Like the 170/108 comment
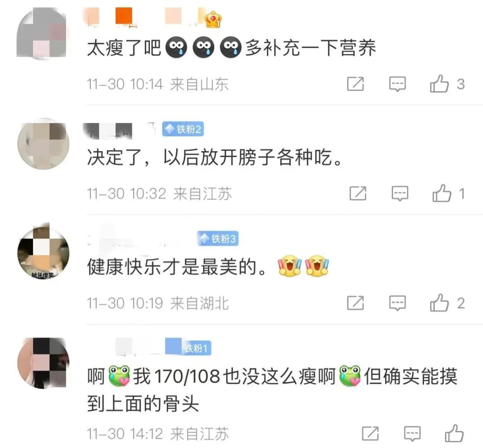Image resolution: width=483 pixels, height=448 pixels. (x=454, y=434)
